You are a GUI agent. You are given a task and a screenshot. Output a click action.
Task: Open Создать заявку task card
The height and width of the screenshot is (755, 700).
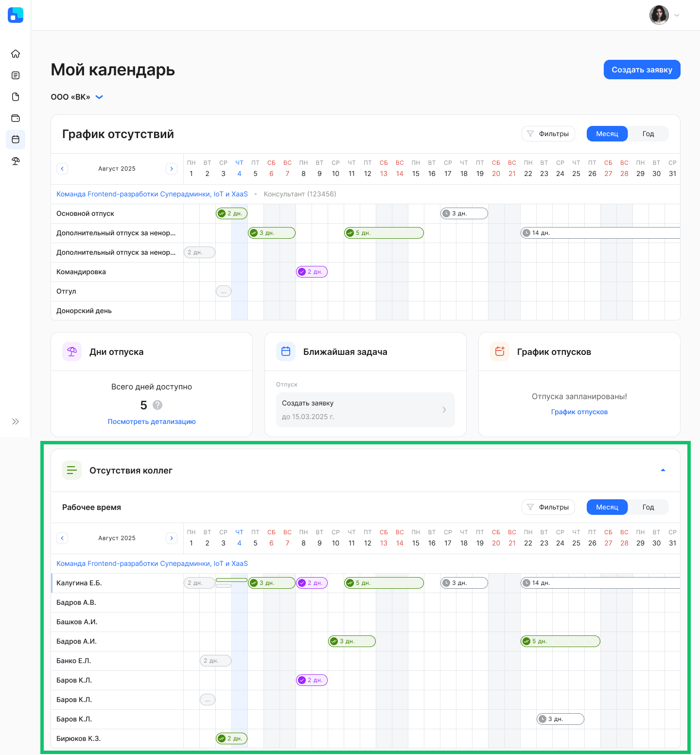366,410
